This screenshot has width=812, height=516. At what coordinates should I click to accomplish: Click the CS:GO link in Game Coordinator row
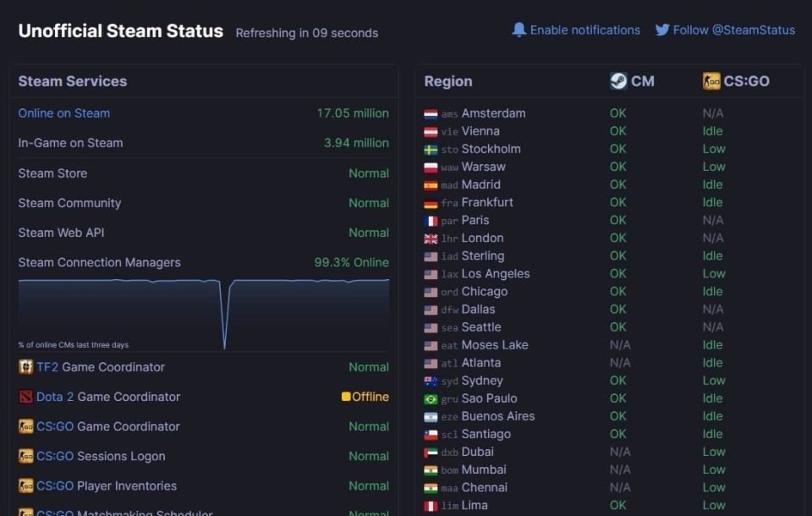pos(55,426)
